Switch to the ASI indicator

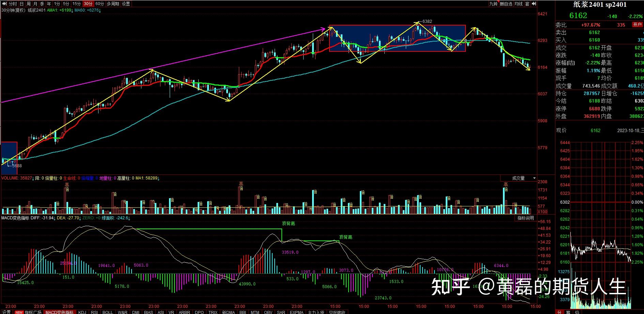(161, 312)
